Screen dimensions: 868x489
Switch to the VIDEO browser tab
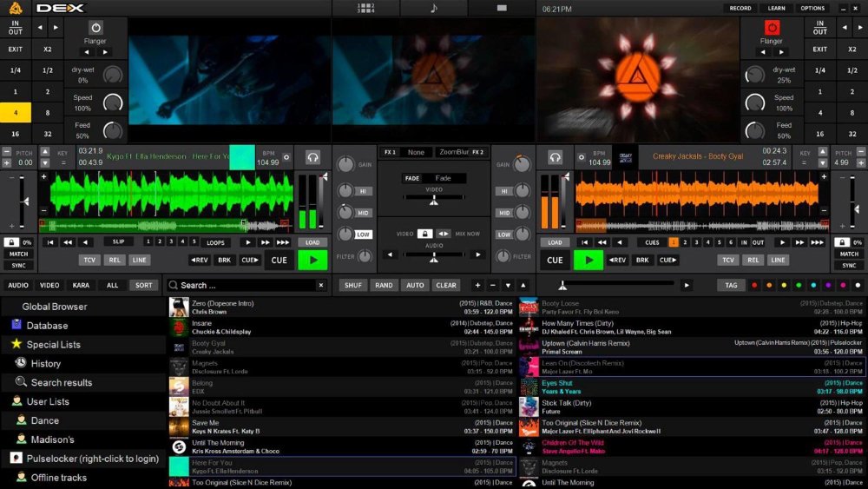[49, 285]
